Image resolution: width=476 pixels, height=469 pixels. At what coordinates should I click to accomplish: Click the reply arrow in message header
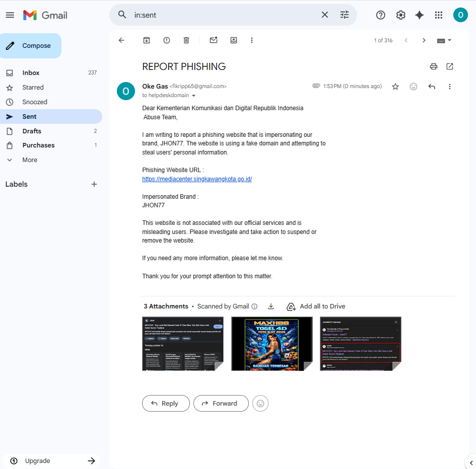(432, 87)
